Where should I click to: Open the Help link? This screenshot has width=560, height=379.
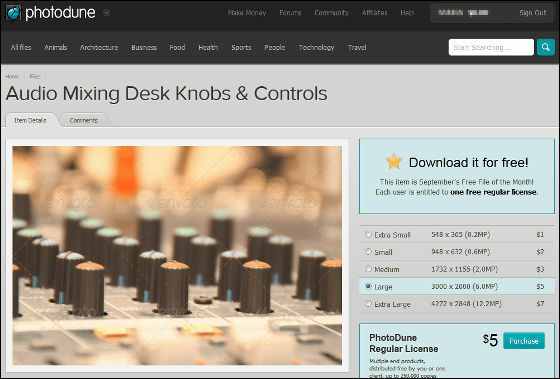point(407,13)
